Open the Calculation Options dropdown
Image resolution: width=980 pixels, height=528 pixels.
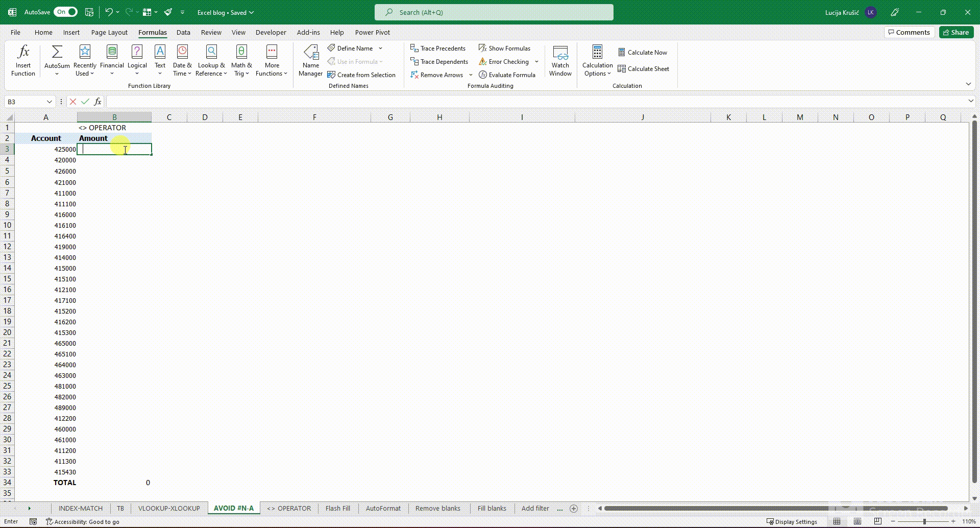(597, 60)
